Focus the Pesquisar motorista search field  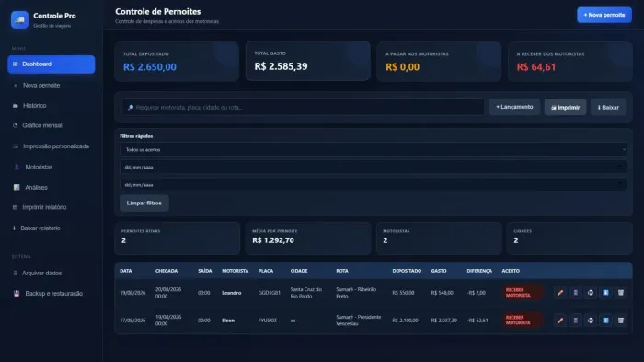tap(303, 108)
